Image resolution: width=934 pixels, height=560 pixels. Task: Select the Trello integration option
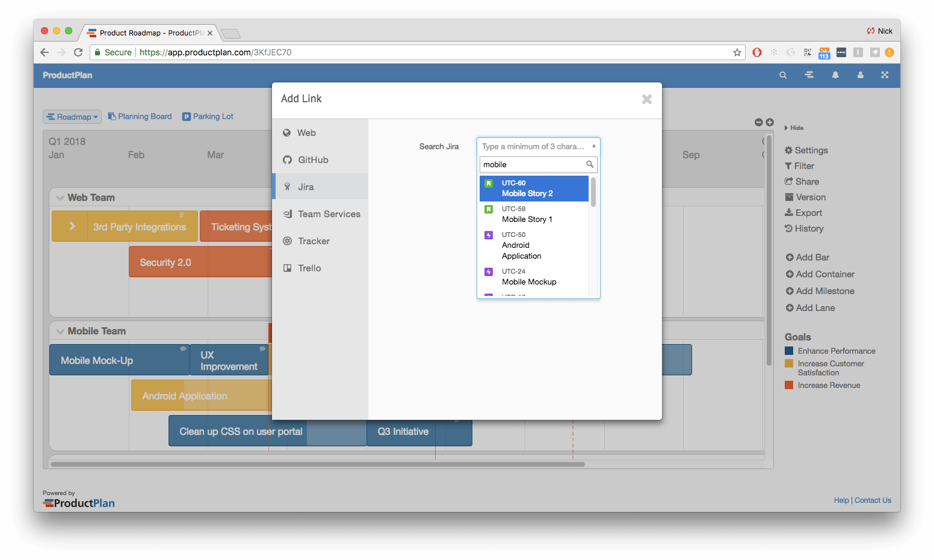tap(309, 268)
